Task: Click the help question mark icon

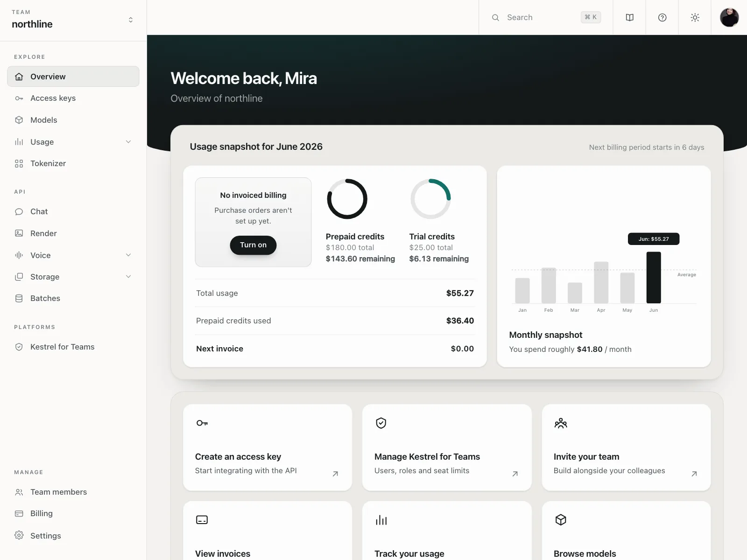Action: pyautogui.click(x=662, y=17)
